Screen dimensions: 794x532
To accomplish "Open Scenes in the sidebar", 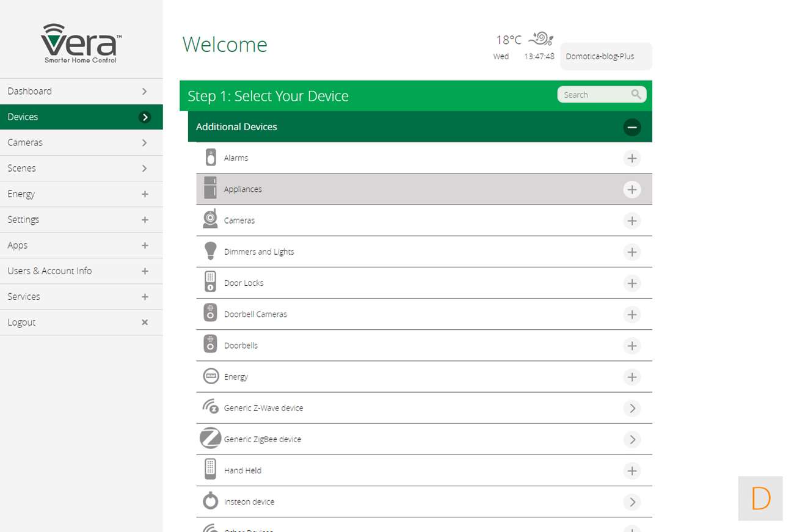I will click(81, 168).
